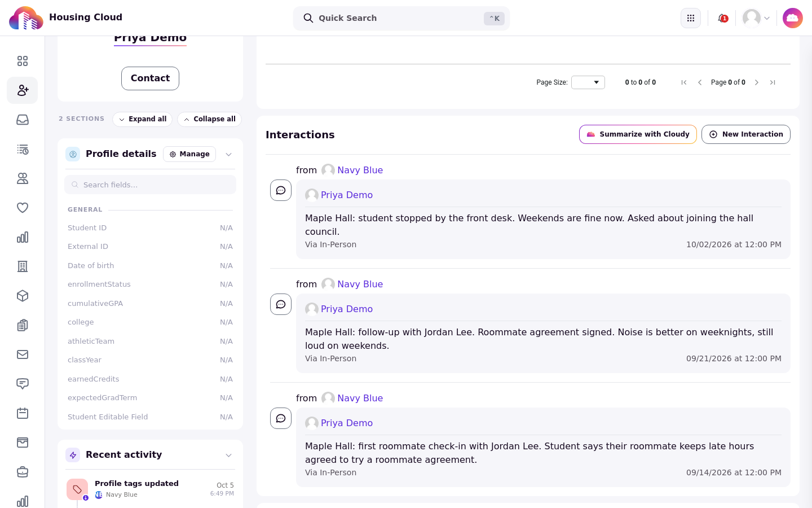The height and width of the screenshot is (508, 812).
Task: Open the briefcase sidebar icon
Action: [23, 472]
